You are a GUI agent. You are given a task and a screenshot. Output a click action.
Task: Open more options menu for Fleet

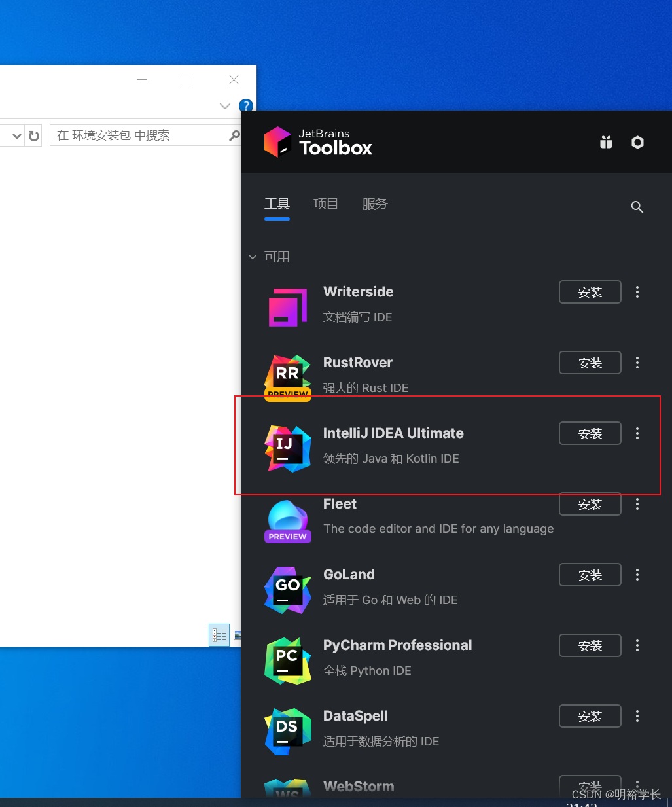(637, 504)
